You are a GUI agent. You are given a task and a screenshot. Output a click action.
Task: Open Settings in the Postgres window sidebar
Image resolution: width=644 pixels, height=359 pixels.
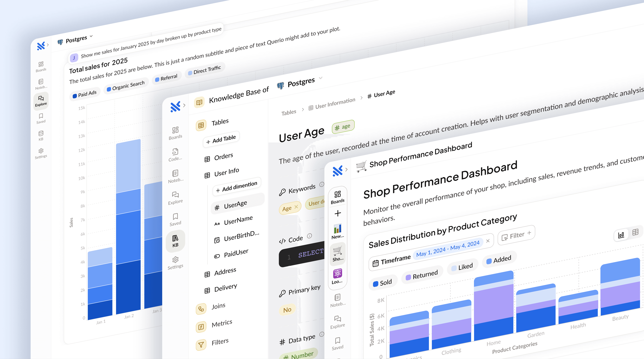(41, 153)
